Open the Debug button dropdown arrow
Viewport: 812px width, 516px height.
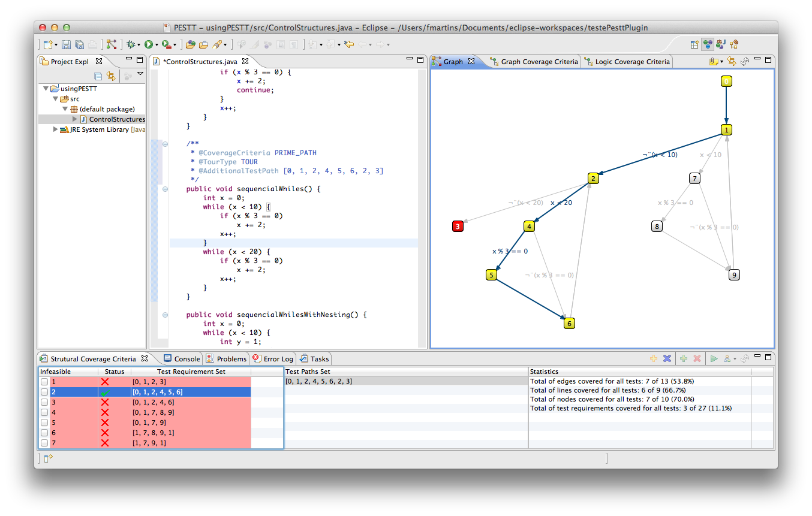pos(139,45)
